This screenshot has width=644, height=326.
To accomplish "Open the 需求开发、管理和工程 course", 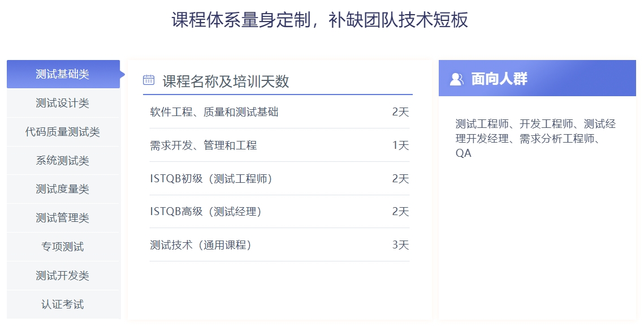I will click(x=204, y=145).
